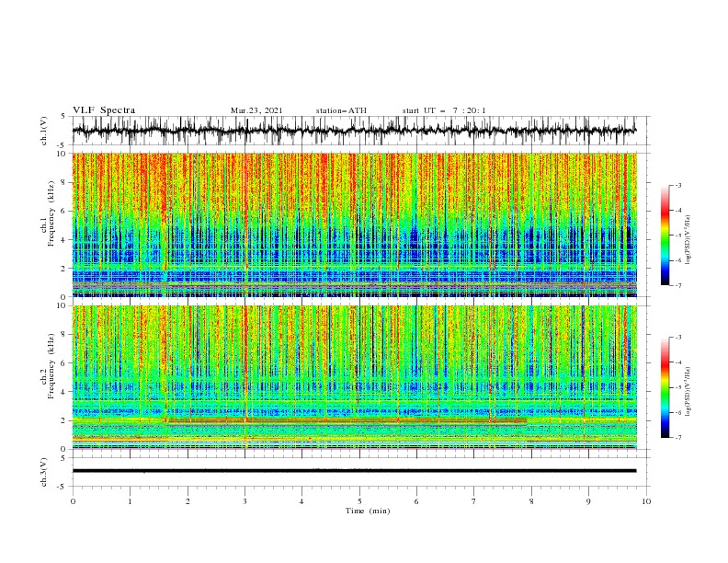The width and height of the screenshot is (728, 563).
Task: Click the "station=ATH" label
Action: click(x=341, y=110)
